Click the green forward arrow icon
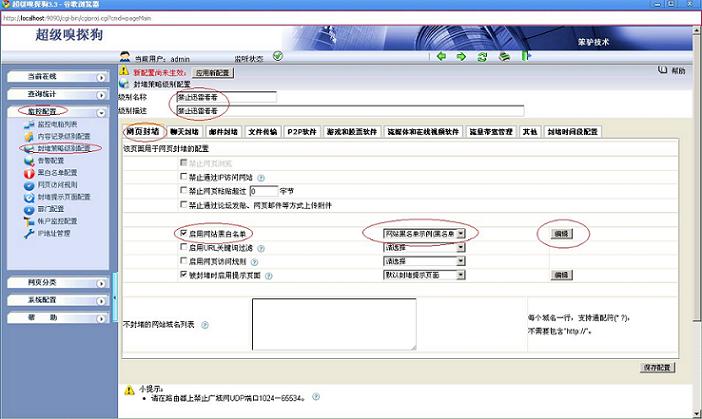 [x=461, y=57]
